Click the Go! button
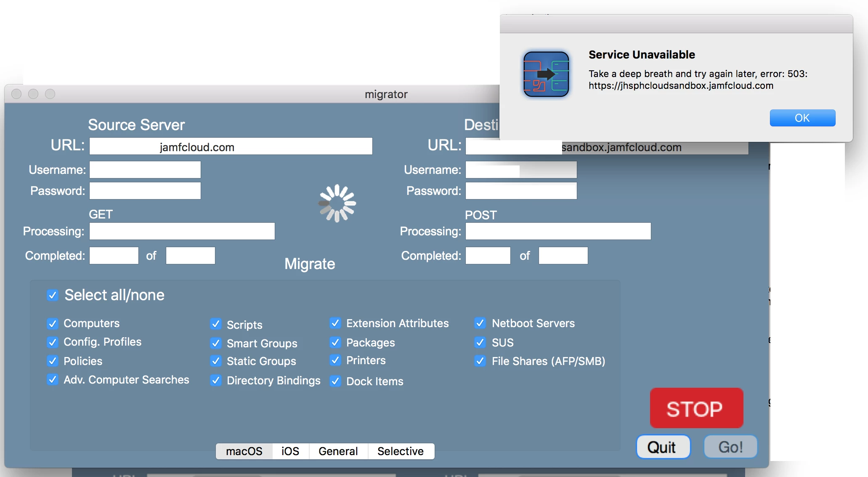Image resolution: width=868 pixels, height=477 pixels. pos(730,447)
